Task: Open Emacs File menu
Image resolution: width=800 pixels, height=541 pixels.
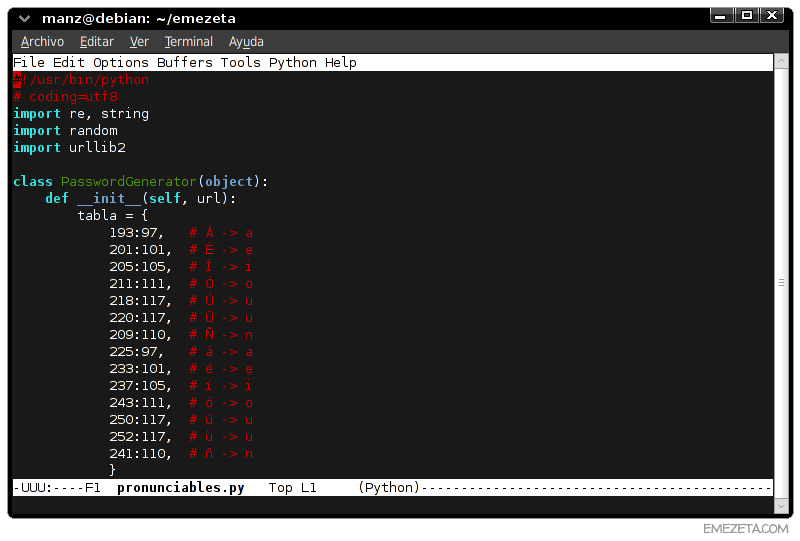Action: 29,62
